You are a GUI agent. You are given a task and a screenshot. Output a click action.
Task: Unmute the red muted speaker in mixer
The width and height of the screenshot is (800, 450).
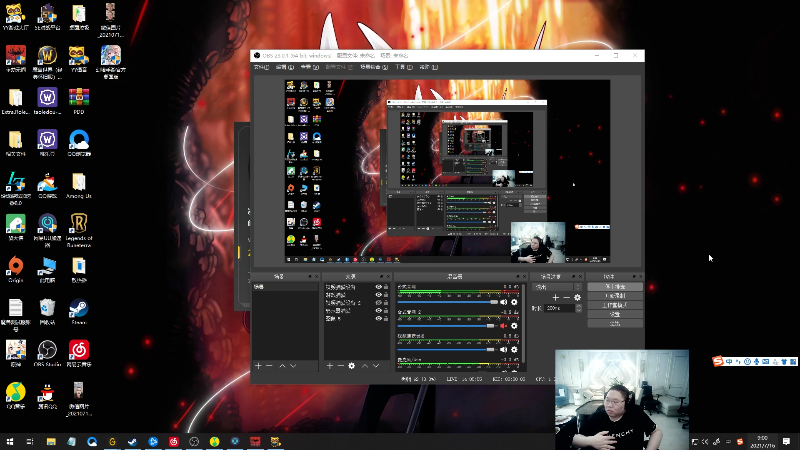click(504, 326)
